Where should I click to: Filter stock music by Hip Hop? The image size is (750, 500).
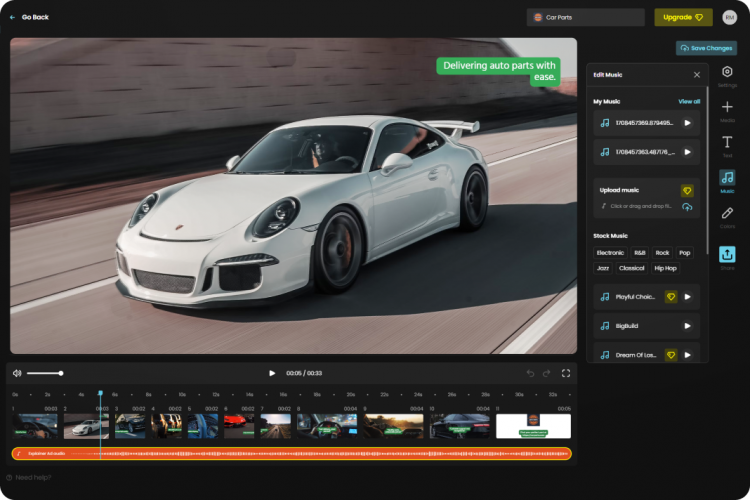(665, 268)
